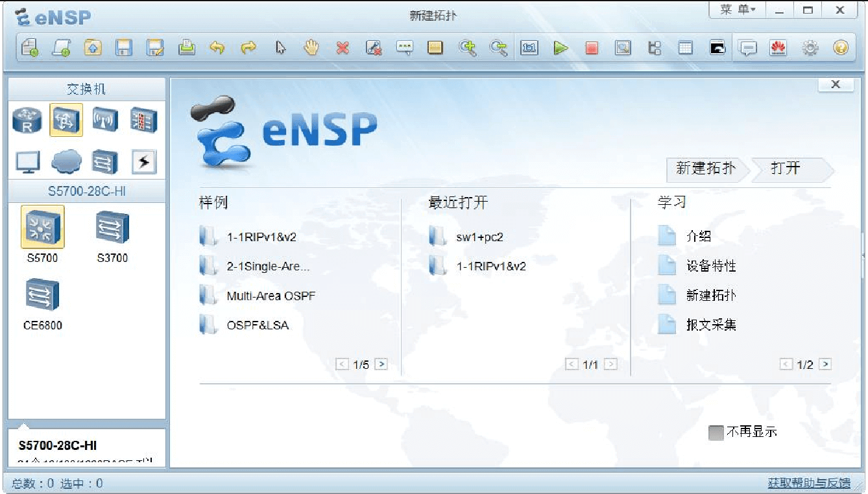Image resolution: width=868 pixels, height=494 pixels.
Task: Select the WLAN device category
Action: pyautogui.click(x=104, y=120)
